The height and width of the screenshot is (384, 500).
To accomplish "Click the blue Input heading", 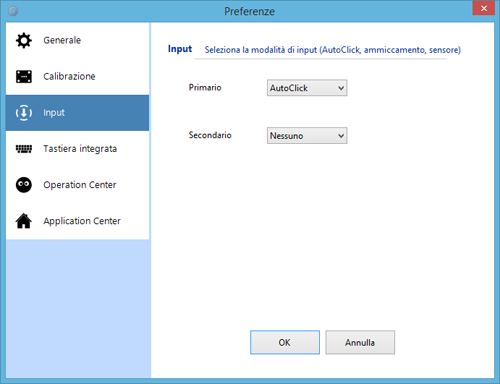I will 180,49.
